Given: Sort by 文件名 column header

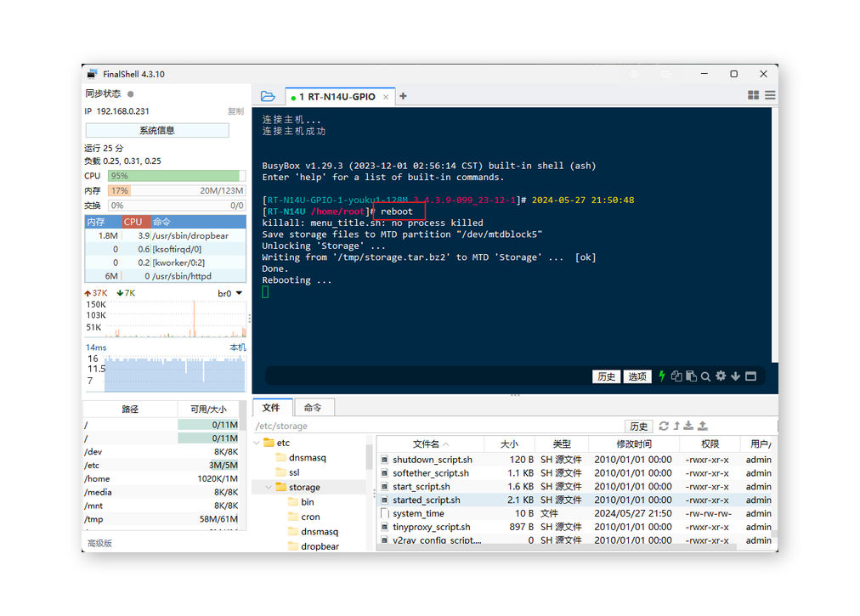Looking at the screenshot, I should pyautogui.click(x=430, y=444).
